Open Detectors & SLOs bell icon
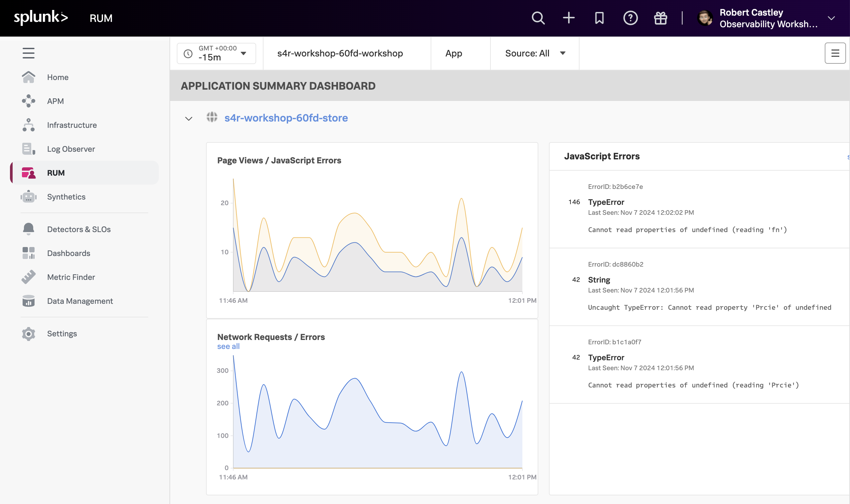This screenshot has height=504, width=850. (29, 229)
